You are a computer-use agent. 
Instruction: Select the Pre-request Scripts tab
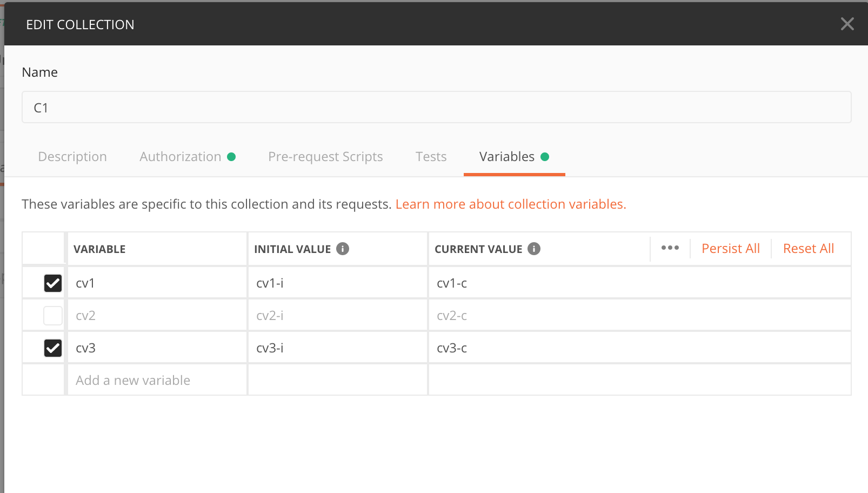[325, 157]
